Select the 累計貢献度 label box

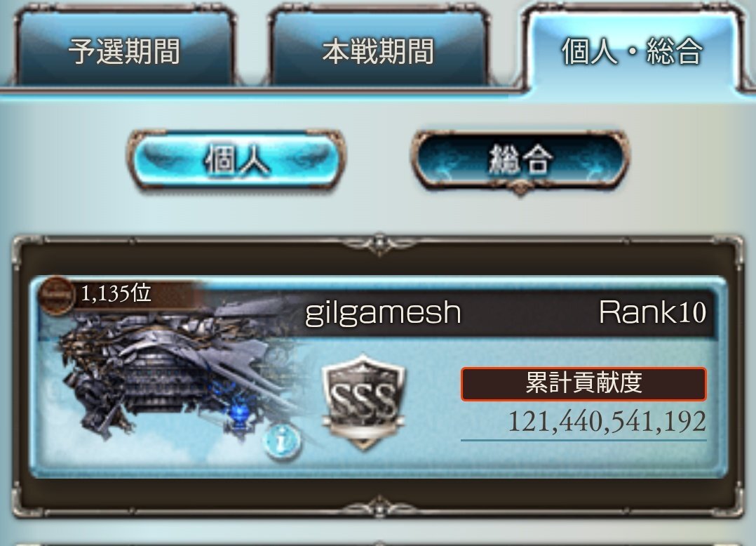(x=583, y=384)
